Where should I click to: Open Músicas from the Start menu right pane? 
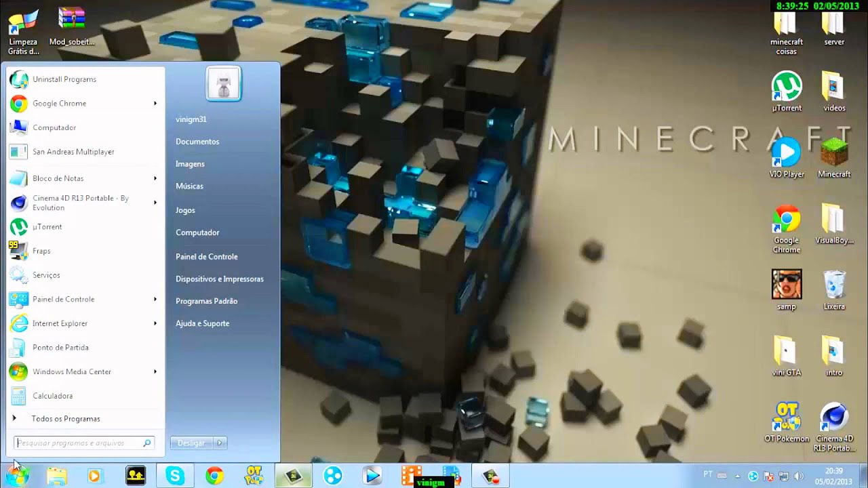[189, 186]
